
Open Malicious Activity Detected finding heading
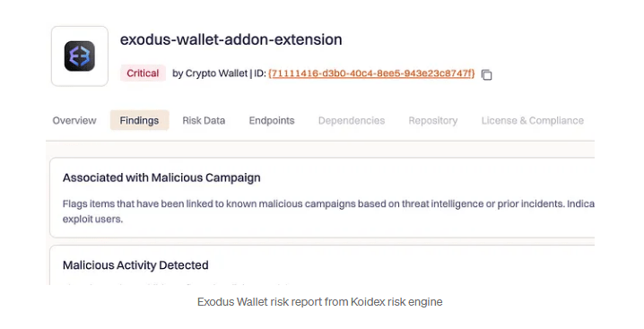pyautogui.click(x=135, y=265)
